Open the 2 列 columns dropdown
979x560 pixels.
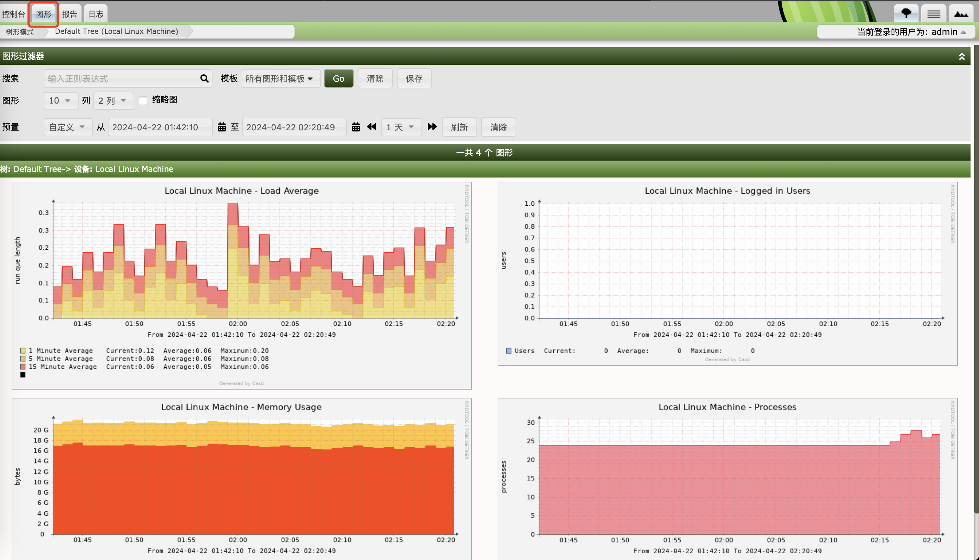coord(113,101)
